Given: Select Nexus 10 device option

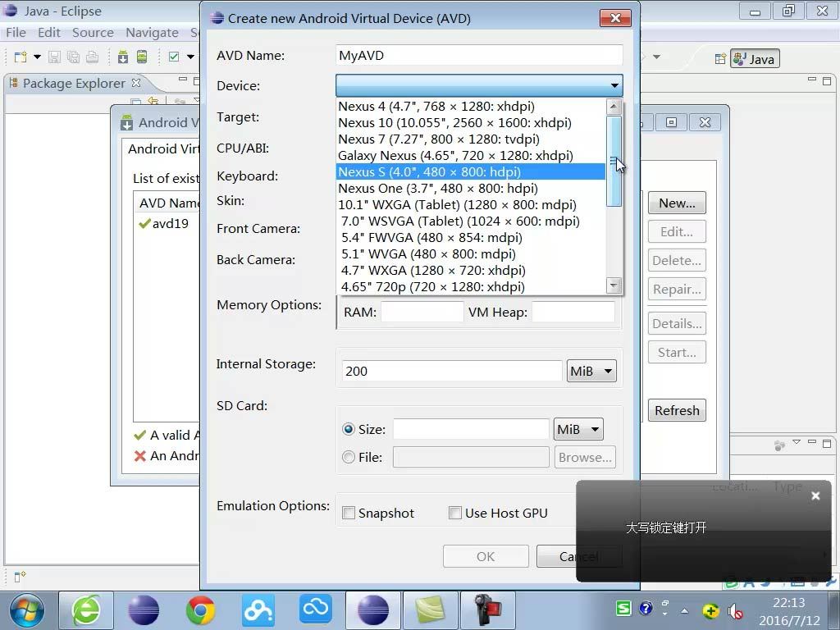Looking at the screenshot, I should [470, 123].
